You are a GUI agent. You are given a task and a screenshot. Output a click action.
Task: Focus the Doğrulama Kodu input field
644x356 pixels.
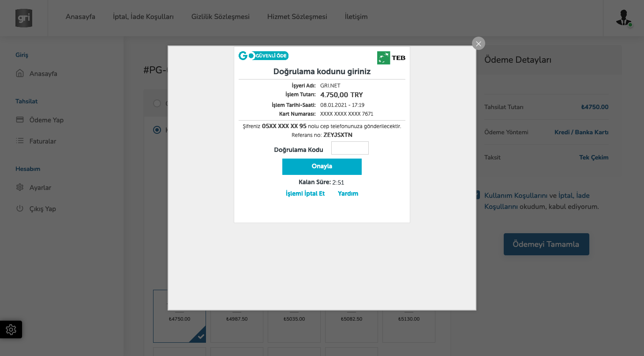tap(350, 148)
